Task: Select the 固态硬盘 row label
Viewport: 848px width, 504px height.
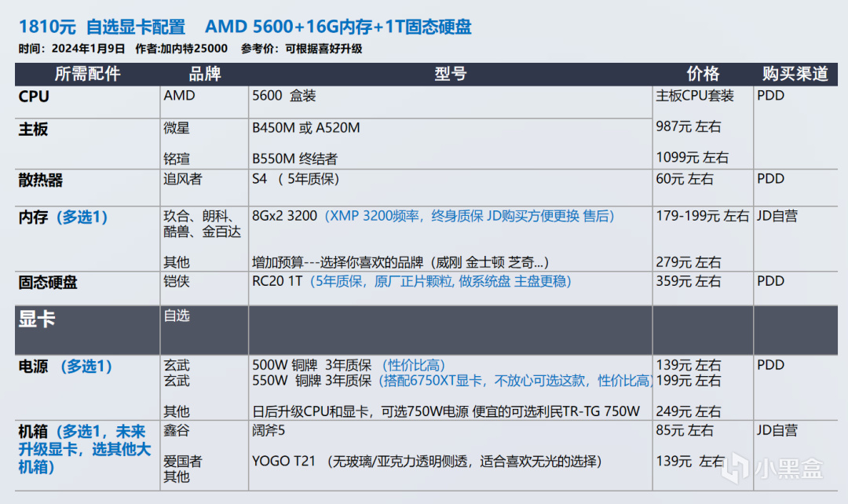Action: pyautogui.click(x=48, y=282)
